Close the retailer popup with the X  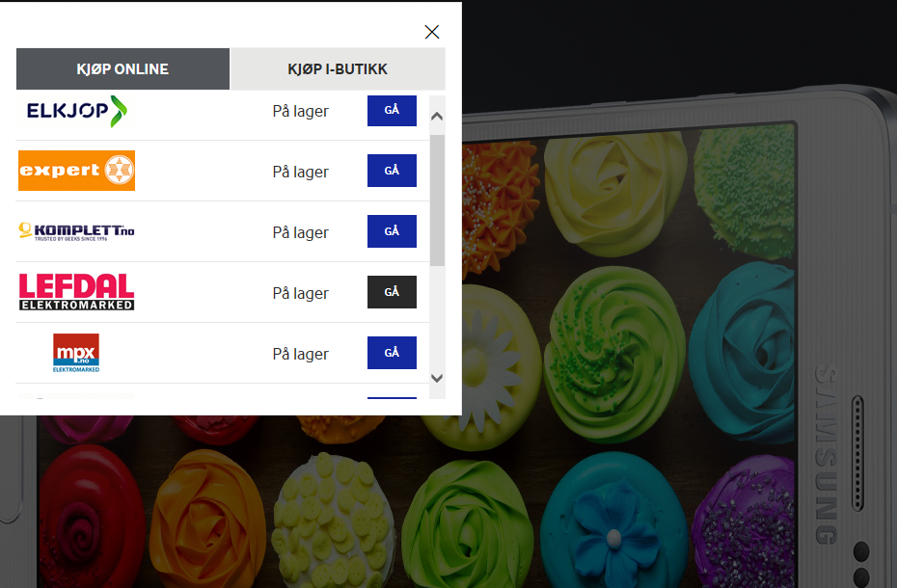432,32
